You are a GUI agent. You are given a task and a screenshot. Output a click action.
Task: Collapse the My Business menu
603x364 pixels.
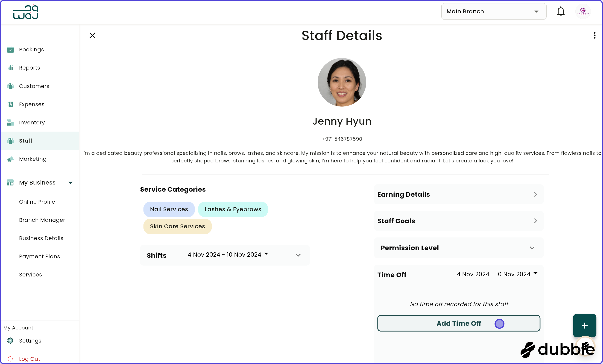coord(70,182)
